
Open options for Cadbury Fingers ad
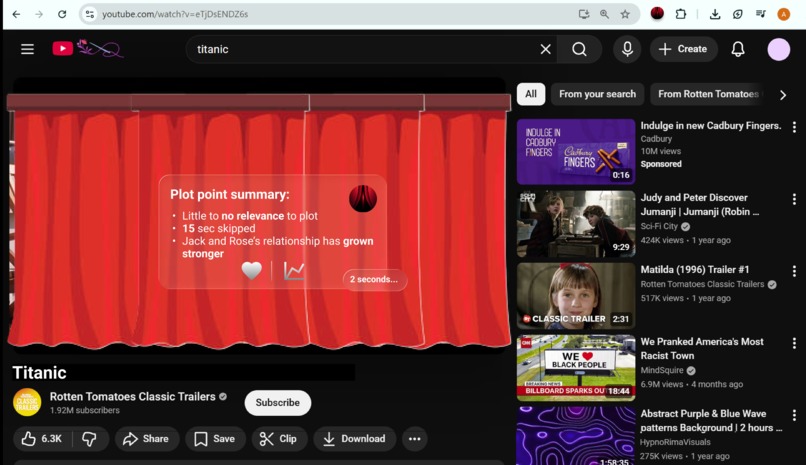coord(794,127)
